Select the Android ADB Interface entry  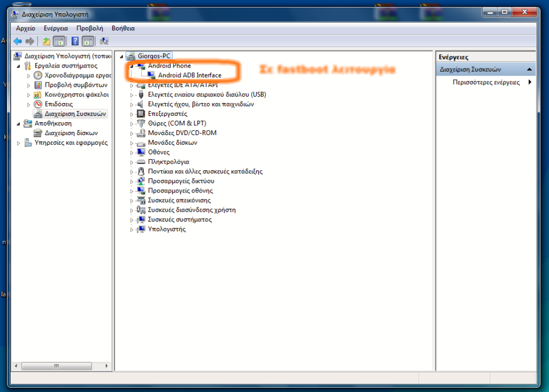coord(190,75)
